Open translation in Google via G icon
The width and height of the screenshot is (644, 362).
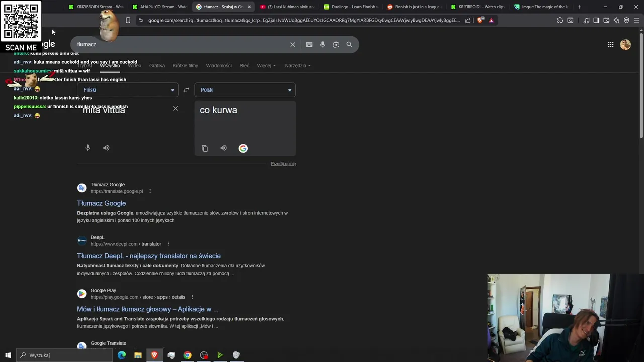[243, 148]
